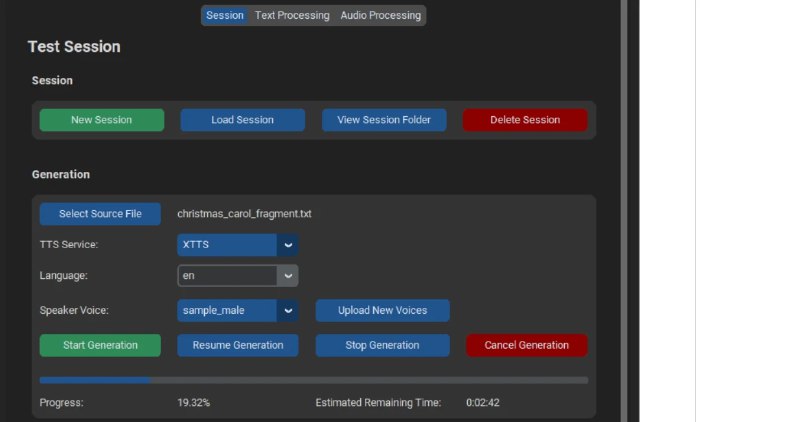Click the christmas_carol_fragment.txt file name
The image size is (800, 422).
(x=244, y=214)
